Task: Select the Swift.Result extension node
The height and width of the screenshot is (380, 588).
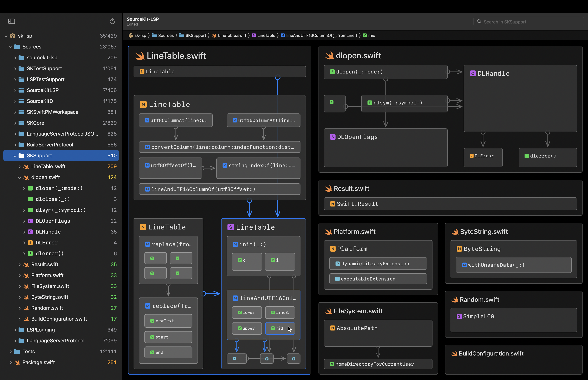Action: (450, 204)
